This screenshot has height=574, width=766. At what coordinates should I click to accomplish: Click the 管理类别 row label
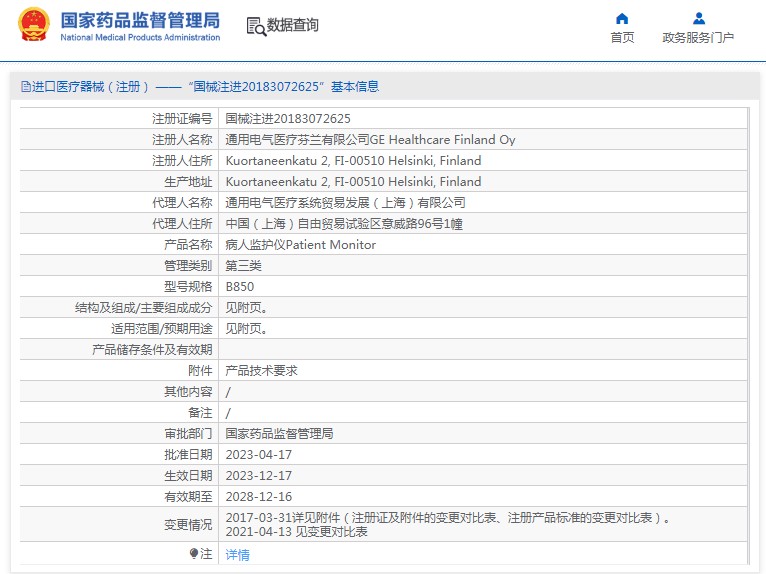pyautogui.click(x=188, y=266)
